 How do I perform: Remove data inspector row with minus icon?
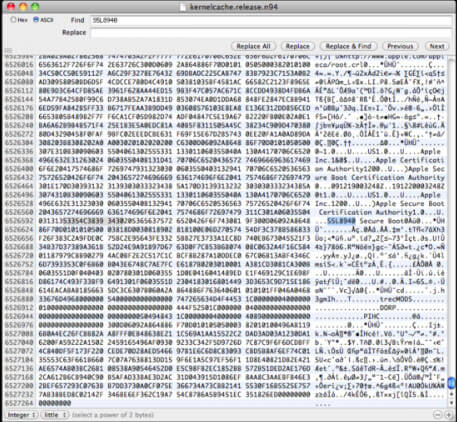coord(438,415)
